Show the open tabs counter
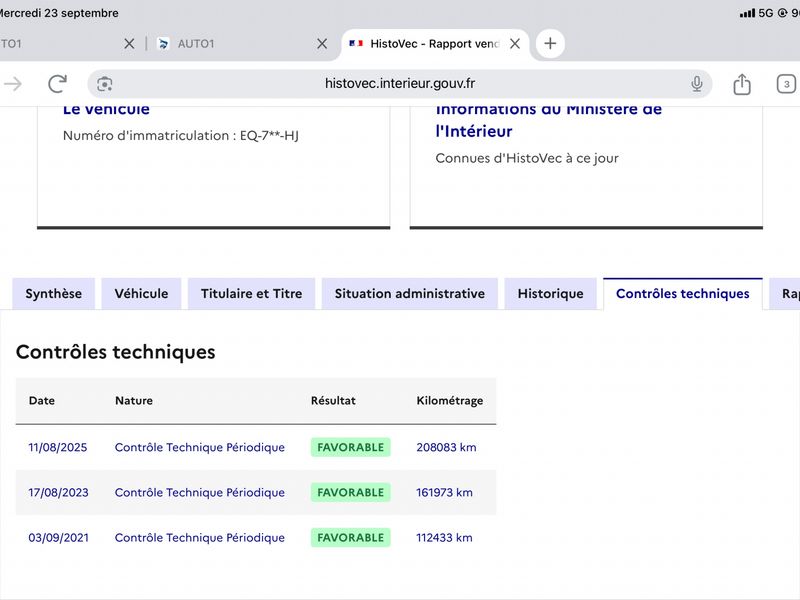 click(x=786, y=84)
